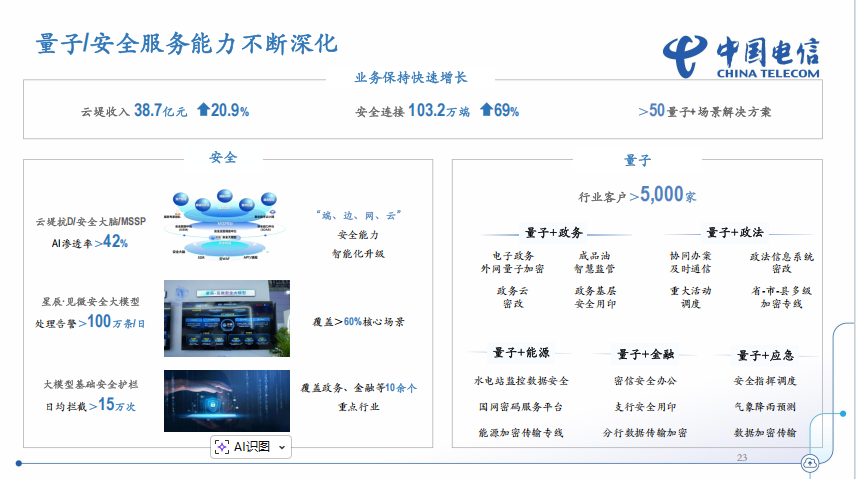The image size is (856, 479).
Task: Select the 量子+政法 category label
Action: click(734, 232)
